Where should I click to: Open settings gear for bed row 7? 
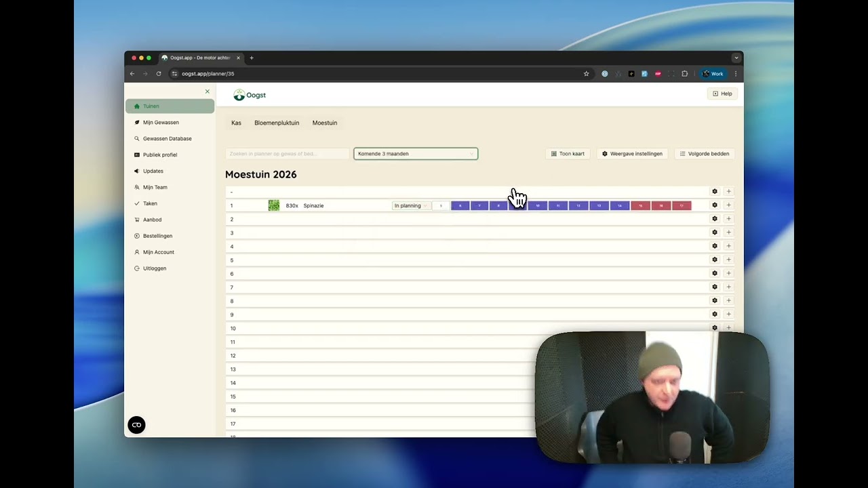715,287
